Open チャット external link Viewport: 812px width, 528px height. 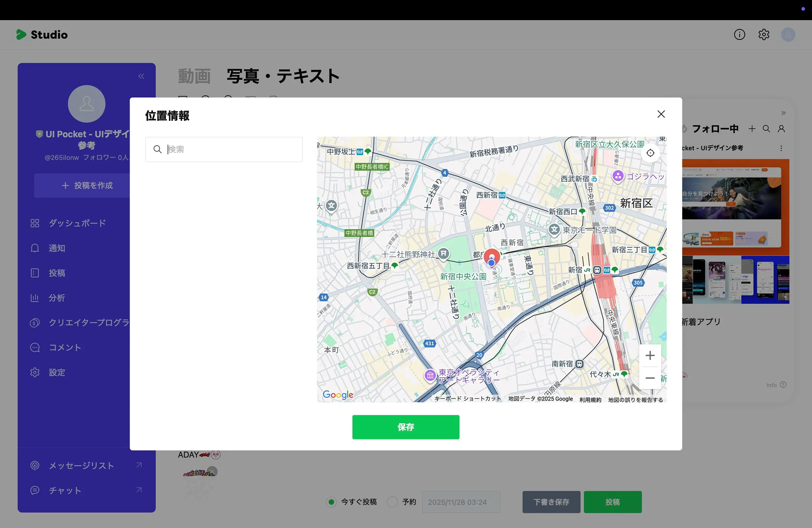(86, 490)
